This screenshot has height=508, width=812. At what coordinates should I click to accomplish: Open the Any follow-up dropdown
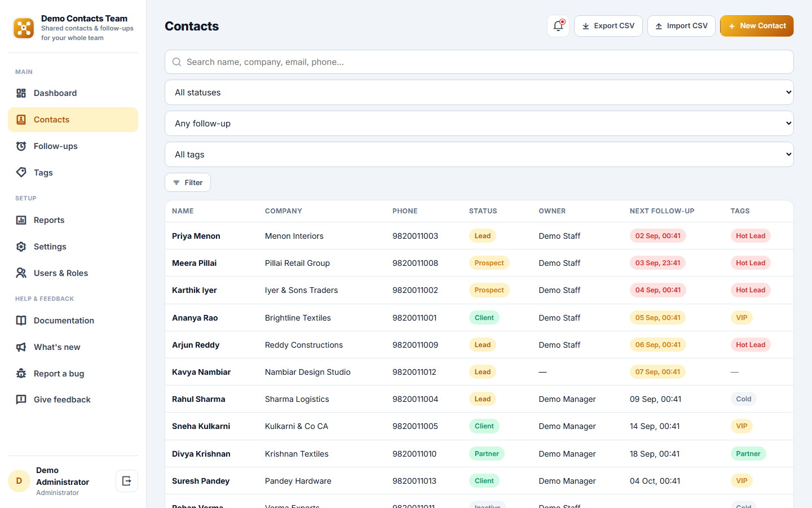click(x=479, y=124)
